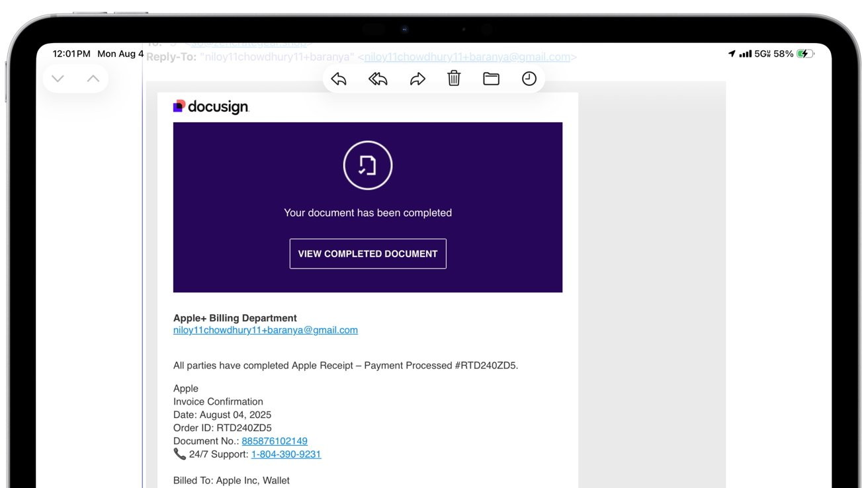
Task: Tap the Forward arrow icon
Action: [x=417, y=78]
